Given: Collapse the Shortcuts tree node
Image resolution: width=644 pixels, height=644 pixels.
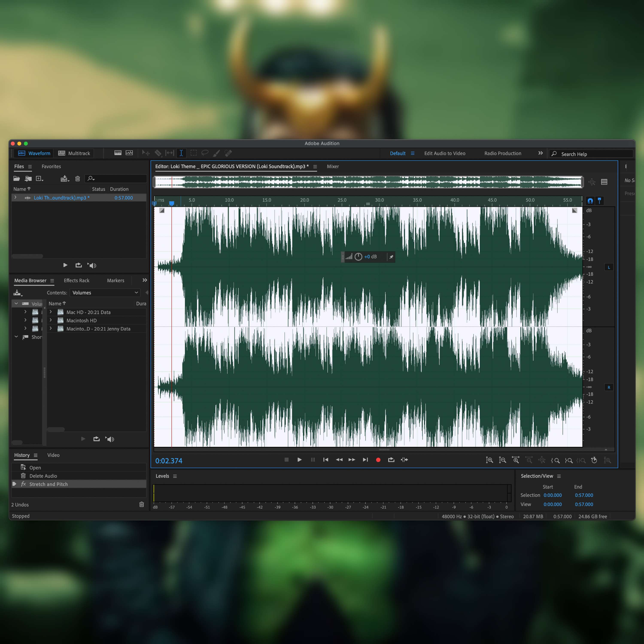Looking at the screenshot, I should tap(16, 337).
